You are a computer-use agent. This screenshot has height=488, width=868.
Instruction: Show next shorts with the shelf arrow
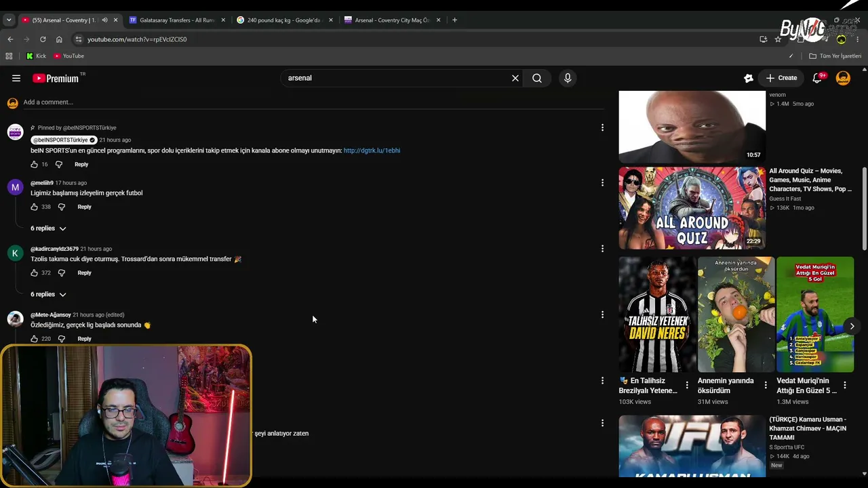[852, 327]
